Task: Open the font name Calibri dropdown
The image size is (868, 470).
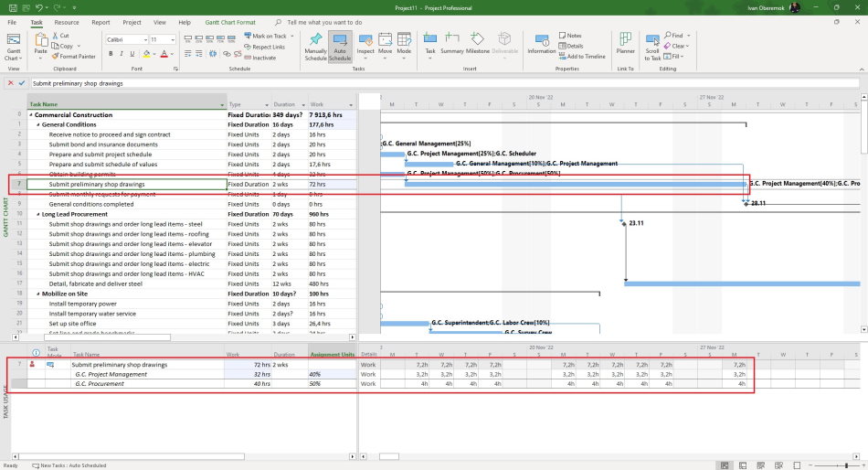Action: click(x=145, y=39)
